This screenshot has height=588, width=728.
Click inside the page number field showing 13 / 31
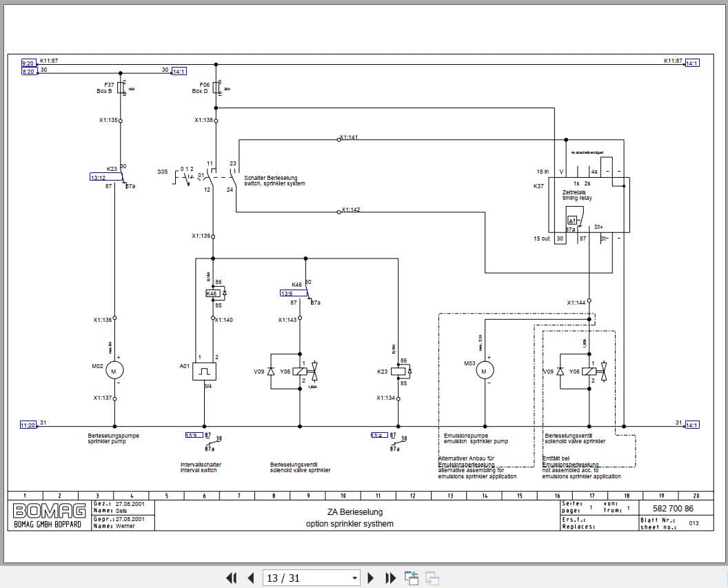(303, 578)
